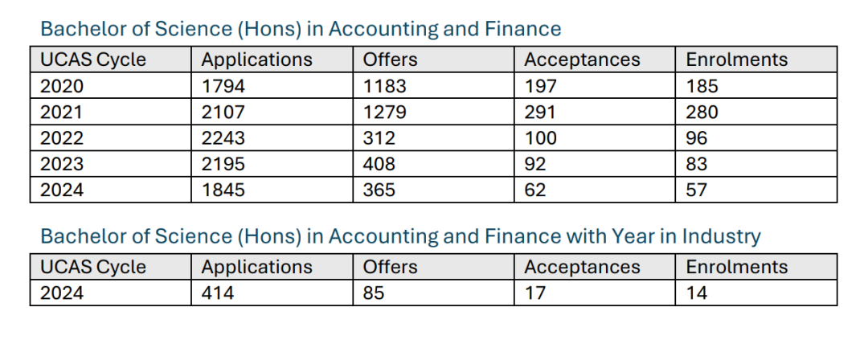Select the Year in Industry heading
This screenshot has height=356, width=868.
401,236
